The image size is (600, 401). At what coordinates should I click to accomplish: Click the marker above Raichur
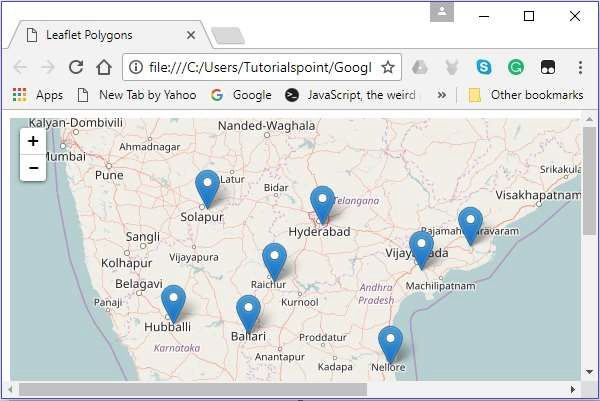coord(274,260)
